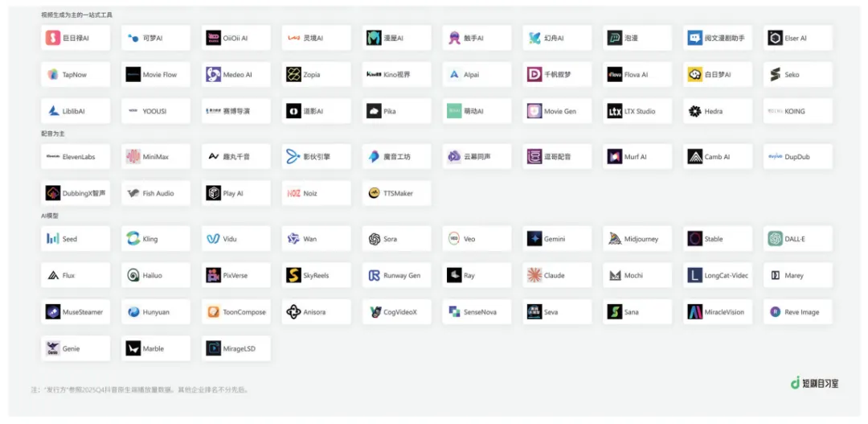The width and height of the screenshot is (868, 424).
Task: Click the ToonCompose orange logo icon
Action: pyautogui.click(x=214, y=311)
